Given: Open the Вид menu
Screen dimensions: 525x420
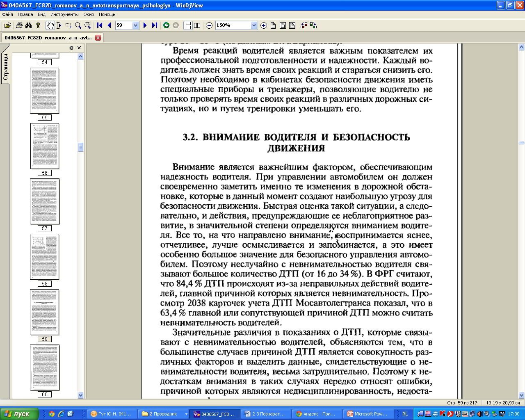Looking at the screenshot, I should coord(42,14).
